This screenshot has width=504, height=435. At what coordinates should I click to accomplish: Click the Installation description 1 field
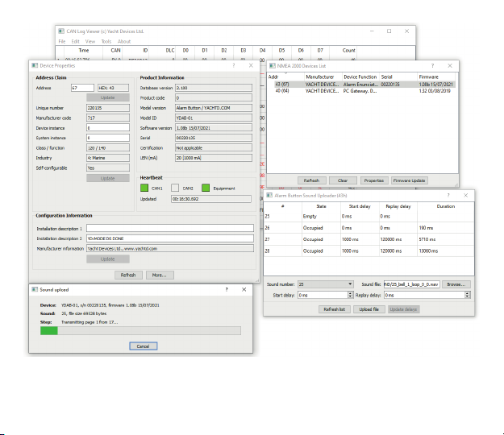[x=170, y=228]
